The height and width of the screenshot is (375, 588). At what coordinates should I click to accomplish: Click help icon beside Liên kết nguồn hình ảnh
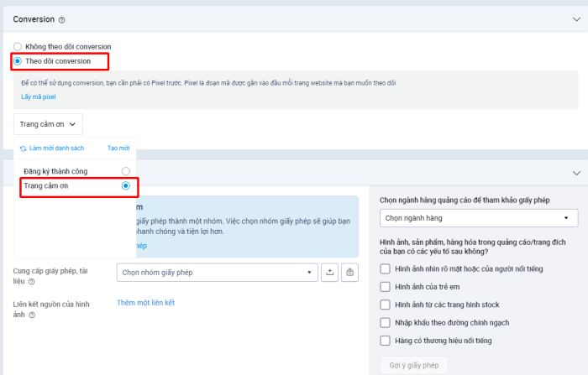32,315
